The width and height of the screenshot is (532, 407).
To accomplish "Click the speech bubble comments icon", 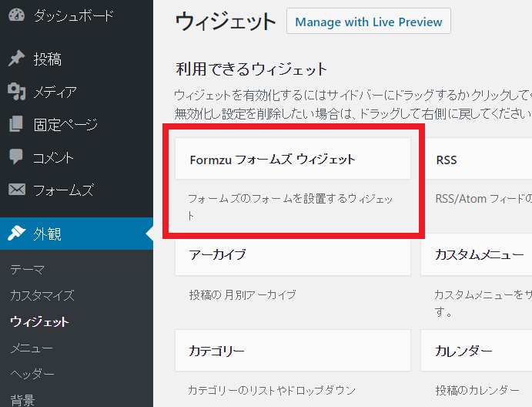I will tap(16, 156).
